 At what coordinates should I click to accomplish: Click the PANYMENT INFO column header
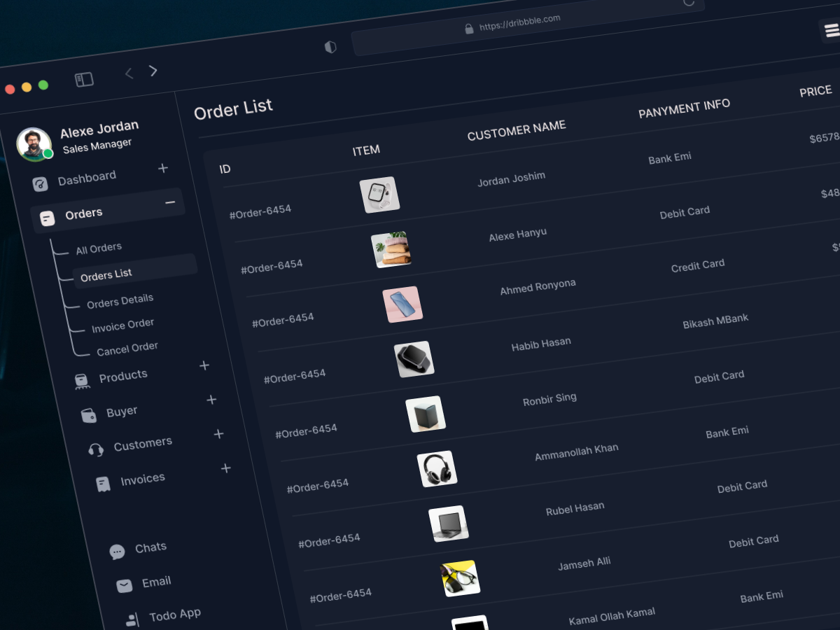pos(684,108)
